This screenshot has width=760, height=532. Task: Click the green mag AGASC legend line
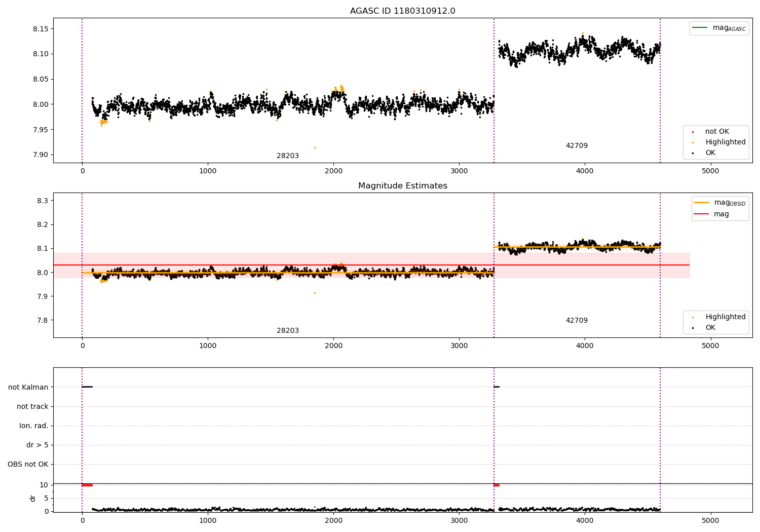tap(700, 28)
